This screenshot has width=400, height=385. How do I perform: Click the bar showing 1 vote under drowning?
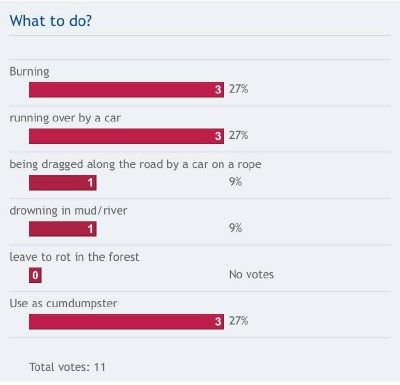coord(63,229)
